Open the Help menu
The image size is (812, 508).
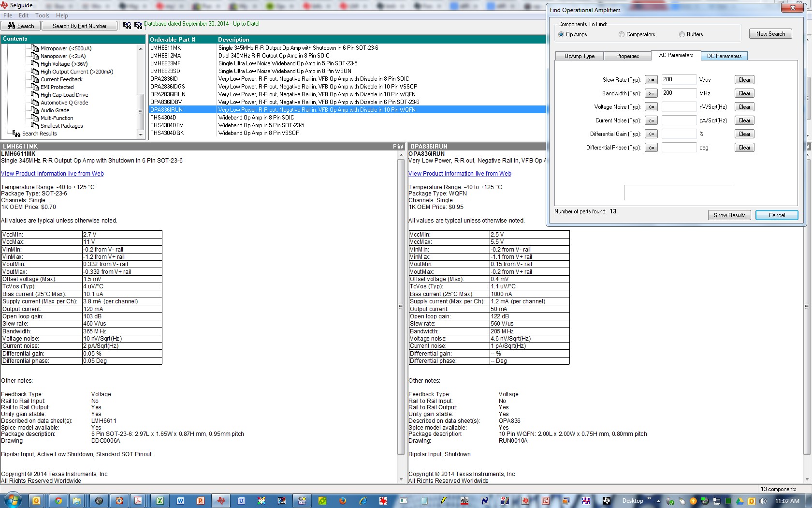(x=62, y=15)
